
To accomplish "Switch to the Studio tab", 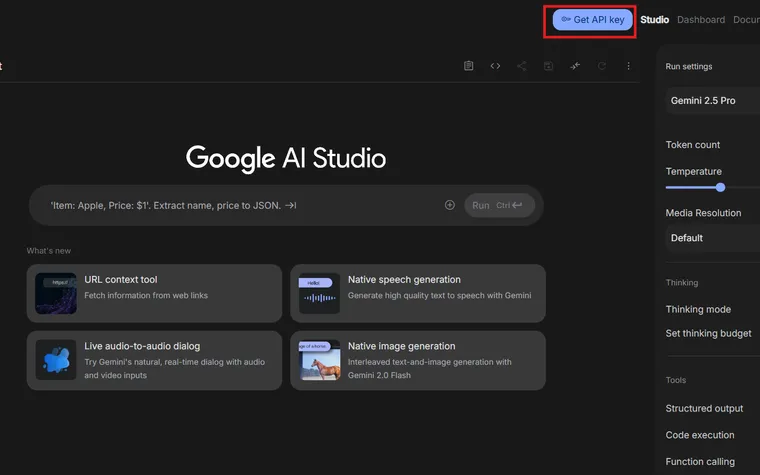I will click(x=654, y=20).
